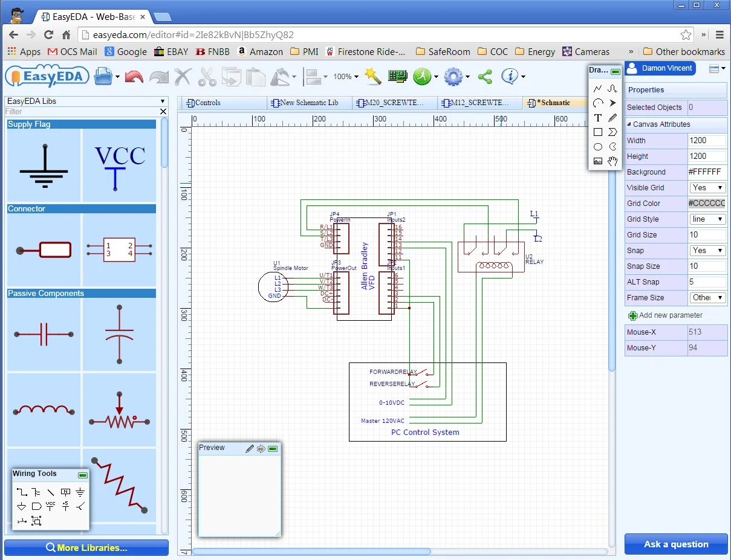Click the Ask a question button
This screenshot has height=560, width=731.
[x=676, y=544]
